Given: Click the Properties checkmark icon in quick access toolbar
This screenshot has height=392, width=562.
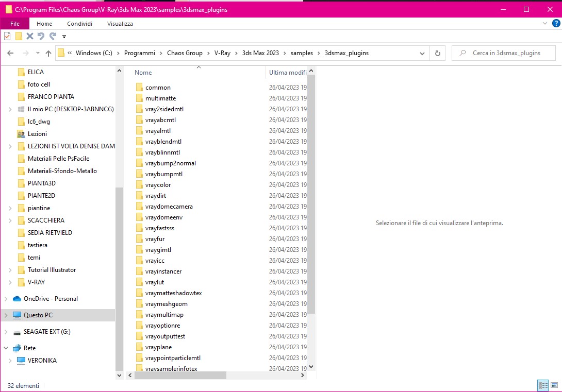Looking at the screenshot, I should tap(7, 36).
